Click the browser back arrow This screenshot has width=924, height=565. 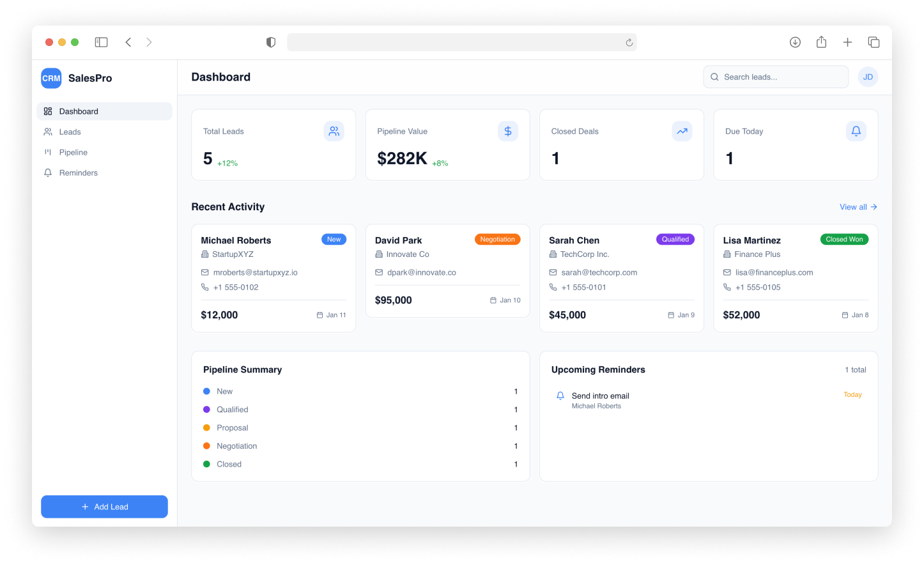click(128, 42)
